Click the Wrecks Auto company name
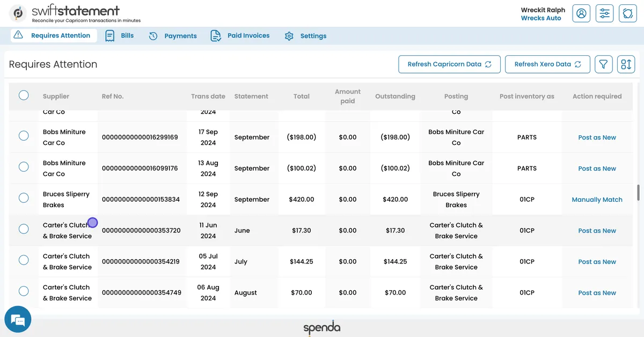Screen dimensions: 644x337 541,18
